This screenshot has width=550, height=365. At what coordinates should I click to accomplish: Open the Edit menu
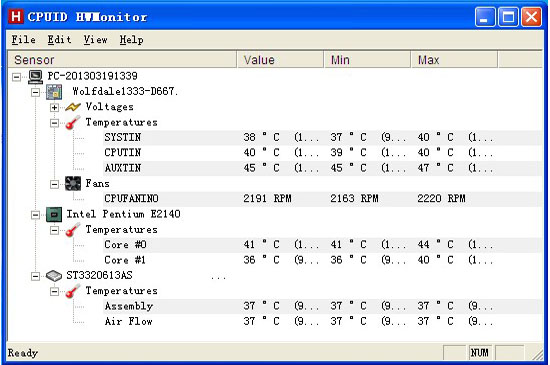click(x=60, y=40)
